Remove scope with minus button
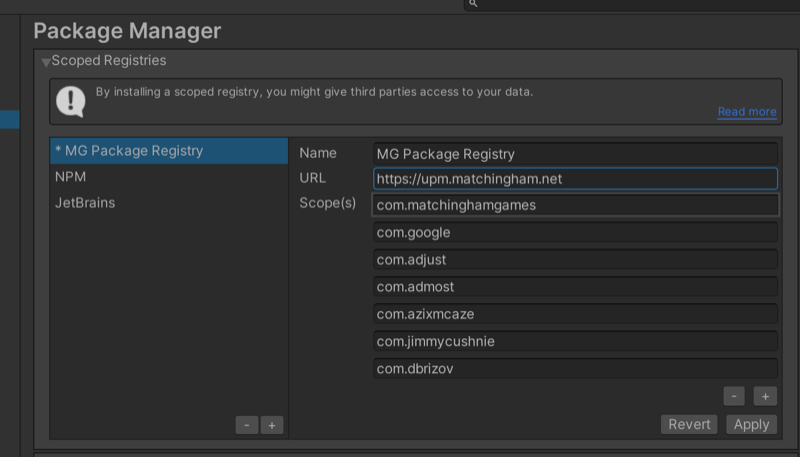This screenshot has height=457, width=800. click(734, 396)
